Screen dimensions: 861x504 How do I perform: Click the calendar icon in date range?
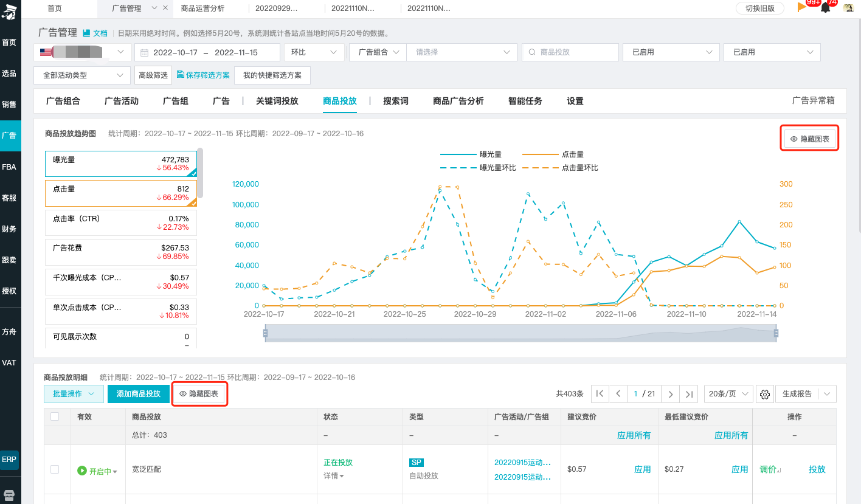click(x=145, y=52)
